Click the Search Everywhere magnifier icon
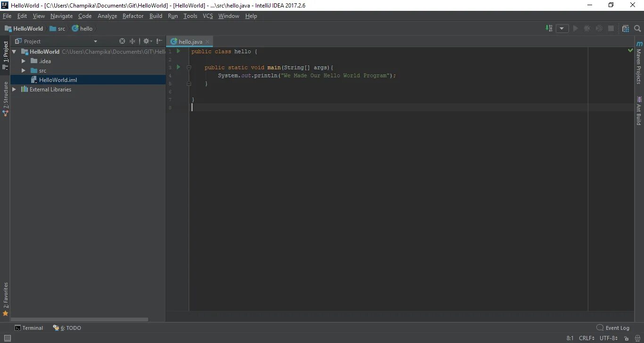Viewport: 644px width, 343px height. (637, 28)
